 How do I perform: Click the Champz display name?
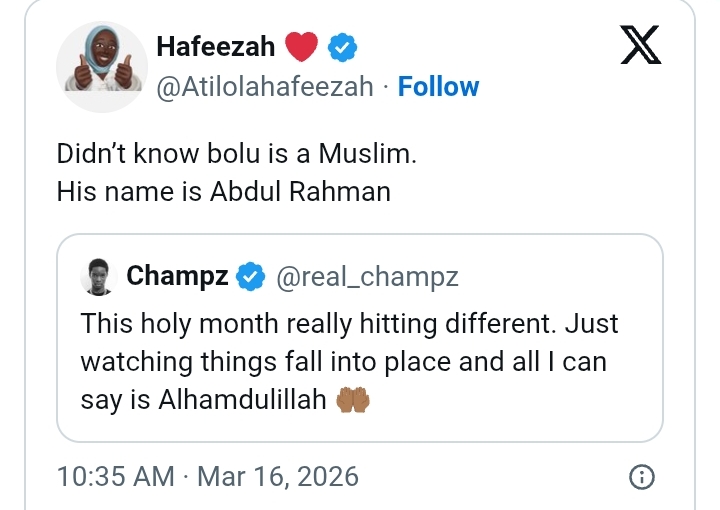(x=177, y=277)
